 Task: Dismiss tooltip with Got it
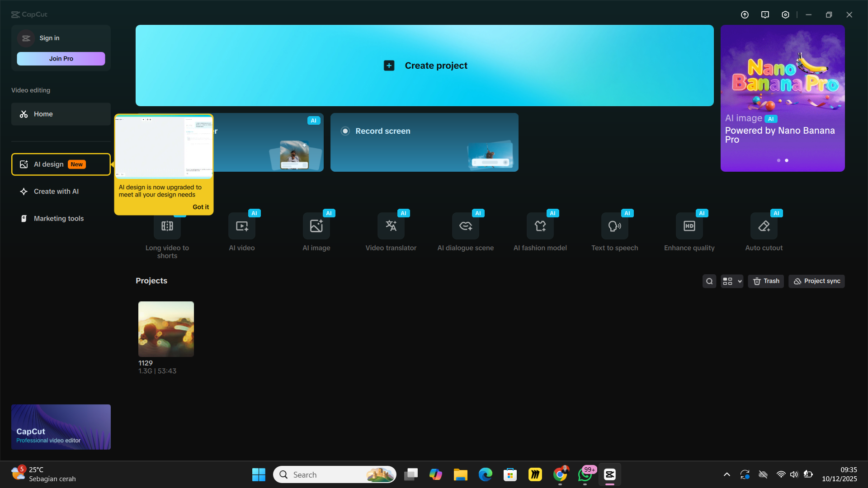(201, 207)
